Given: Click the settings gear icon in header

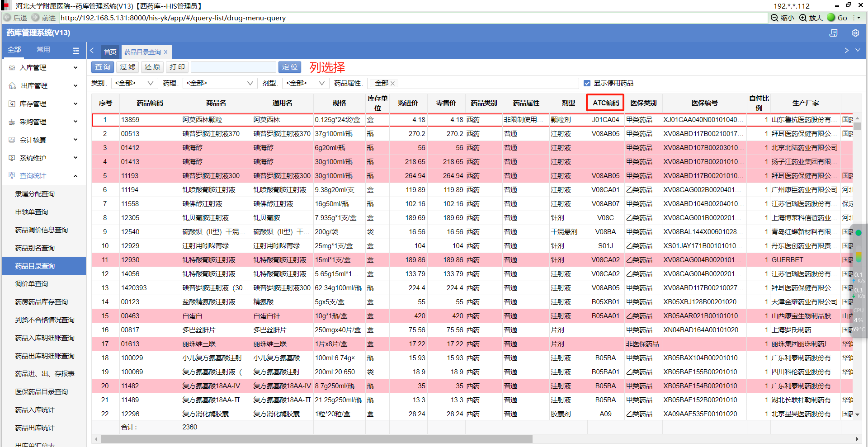Looking at the screenshot, I should click(855, 33).
